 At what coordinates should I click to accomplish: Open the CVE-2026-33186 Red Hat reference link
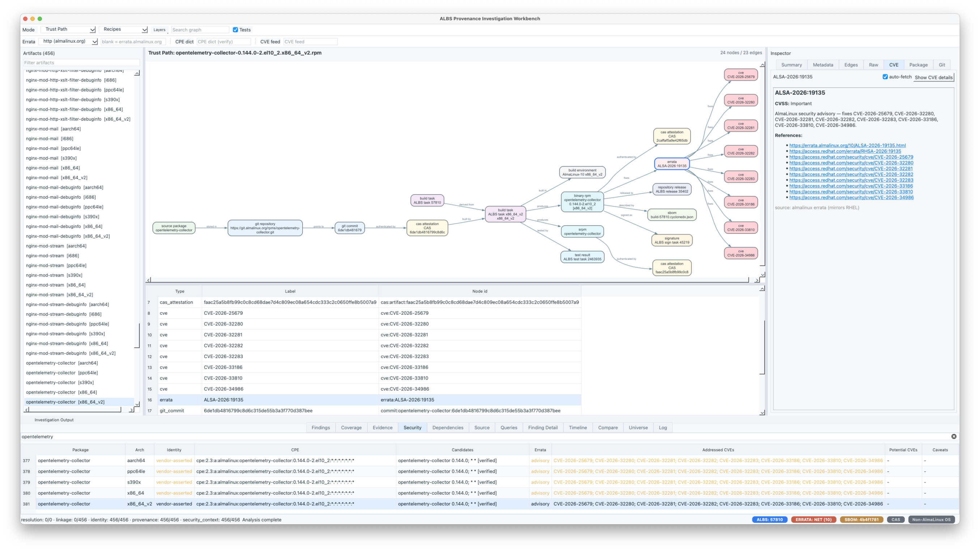coord(851,186)
